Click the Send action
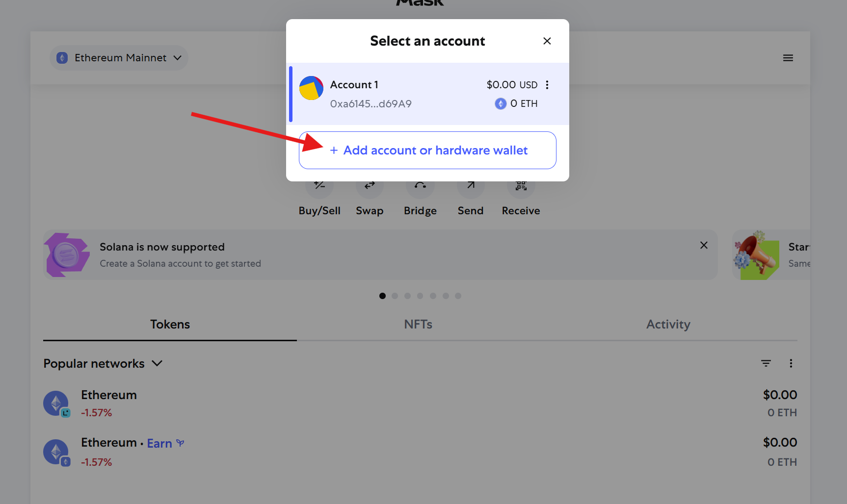The width and height of the screenshot is (847, 504). pos(471,198)
